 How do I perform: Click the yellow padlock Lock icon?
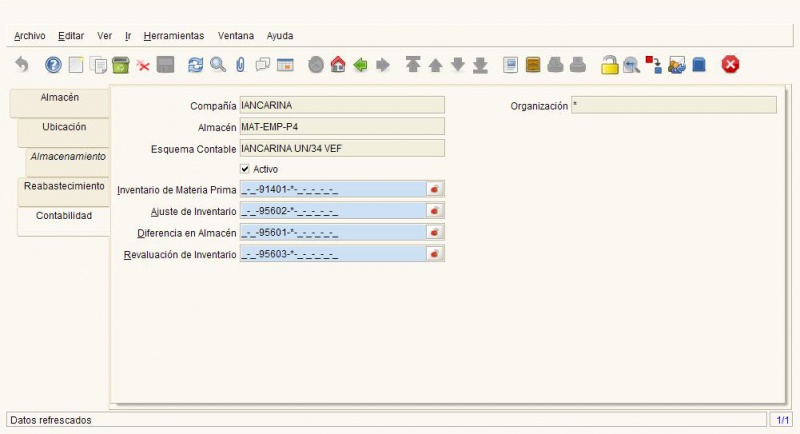[609, 65]
